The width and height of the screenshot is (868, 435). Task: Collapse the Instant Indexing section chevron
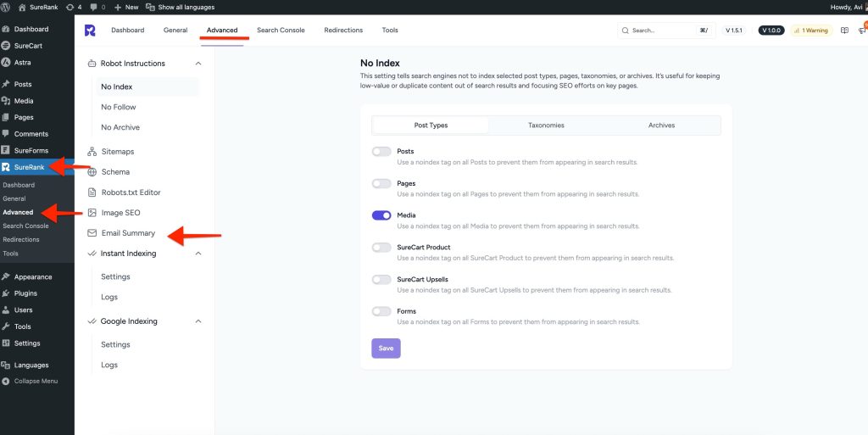point(198,254)
